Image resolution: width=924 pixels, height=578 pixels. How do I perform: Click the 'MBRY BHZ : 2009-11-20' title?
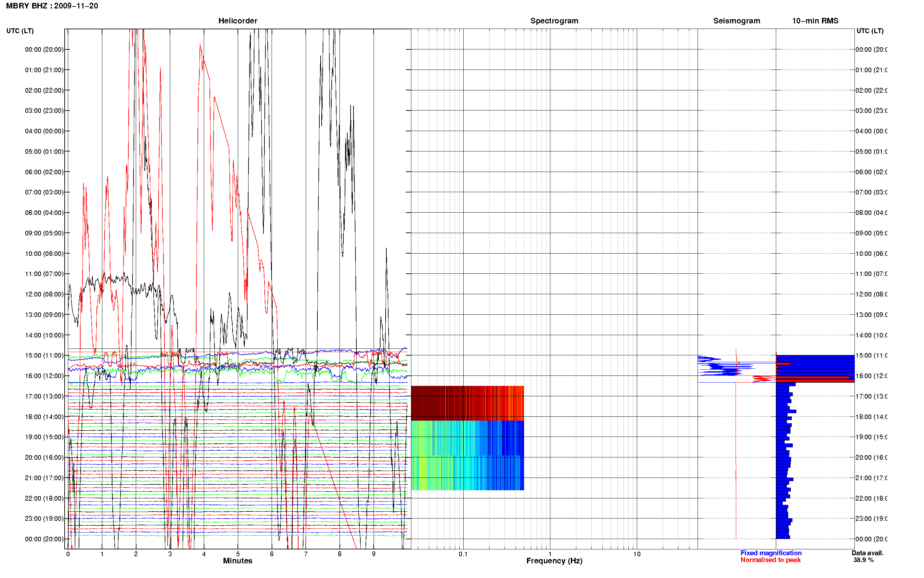[x=52, y=6]
